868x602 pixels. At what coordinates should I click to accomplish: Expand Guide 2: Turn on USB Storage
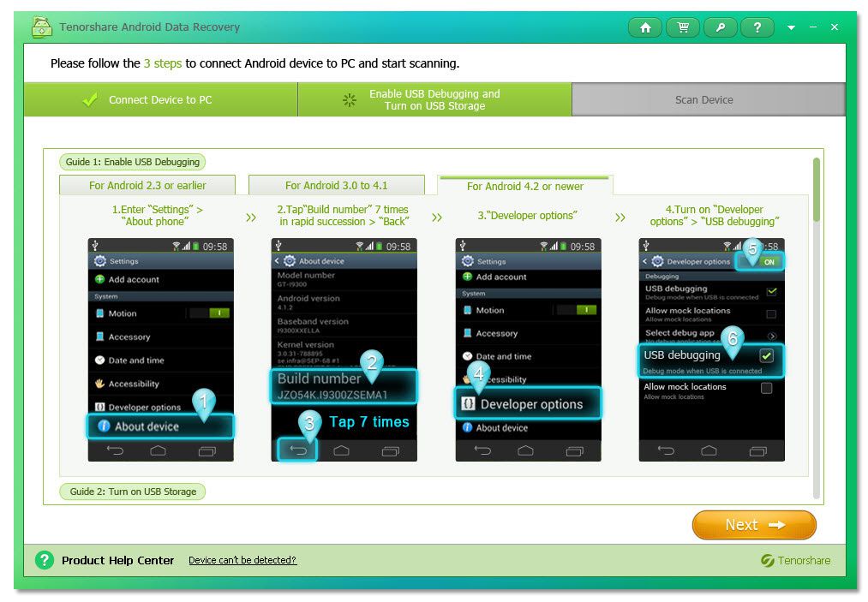(x=132, y=492)
